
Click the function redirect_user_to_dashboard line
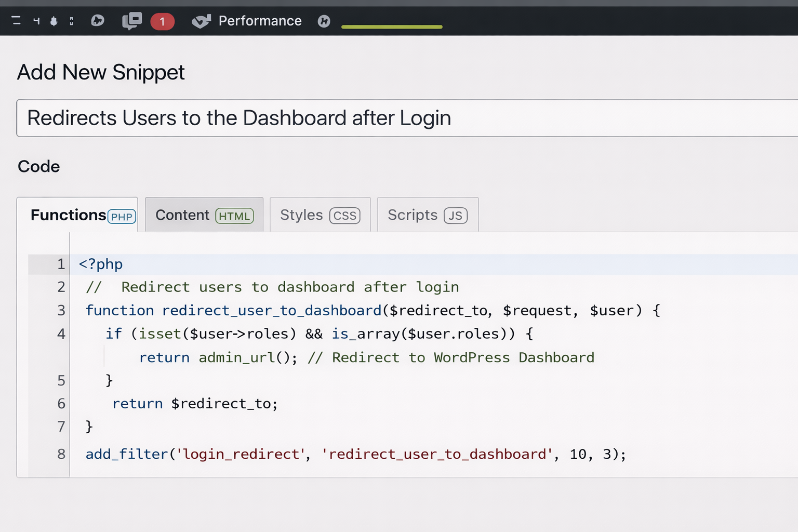372,311
